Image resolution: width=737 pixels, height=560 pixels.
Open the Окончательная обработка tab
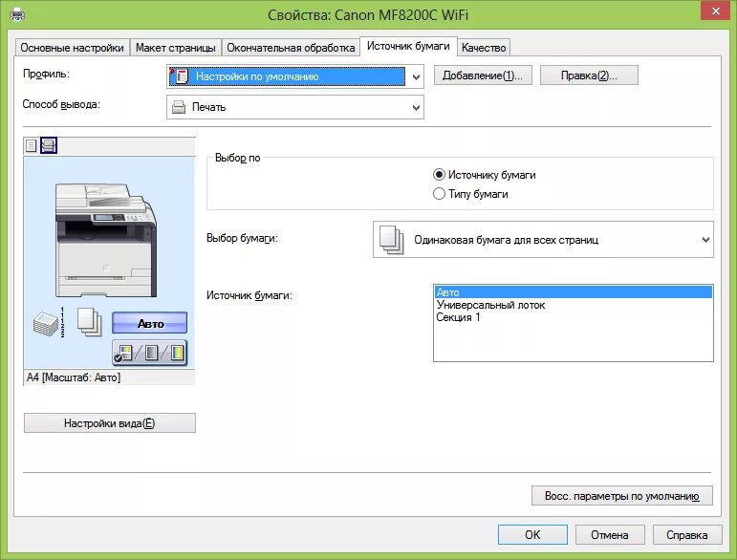(x=291, y=48)
